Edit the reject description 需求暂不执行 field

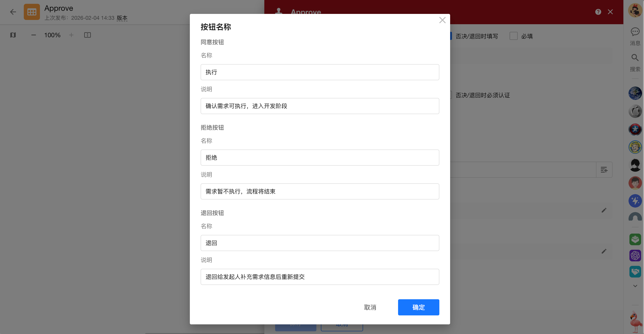(320, 191)
